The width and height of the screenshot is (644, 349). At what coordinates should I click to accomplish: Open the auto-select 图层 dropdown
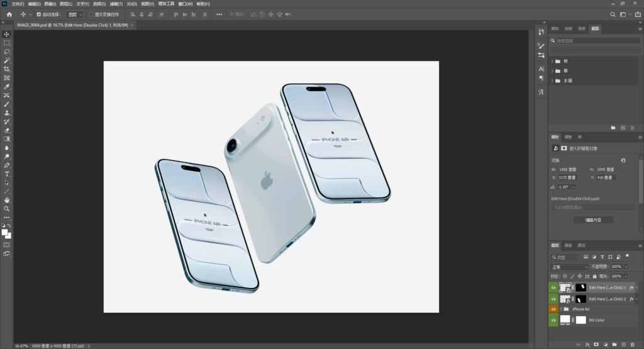pyautogui.click(x=75, y=14)
